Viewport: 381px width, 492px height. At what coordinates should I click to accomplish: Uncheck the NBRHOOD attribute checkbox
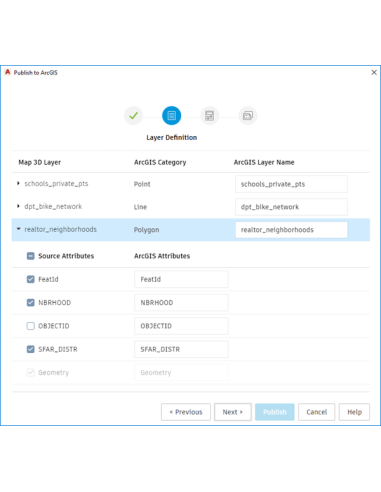(30, 303)
